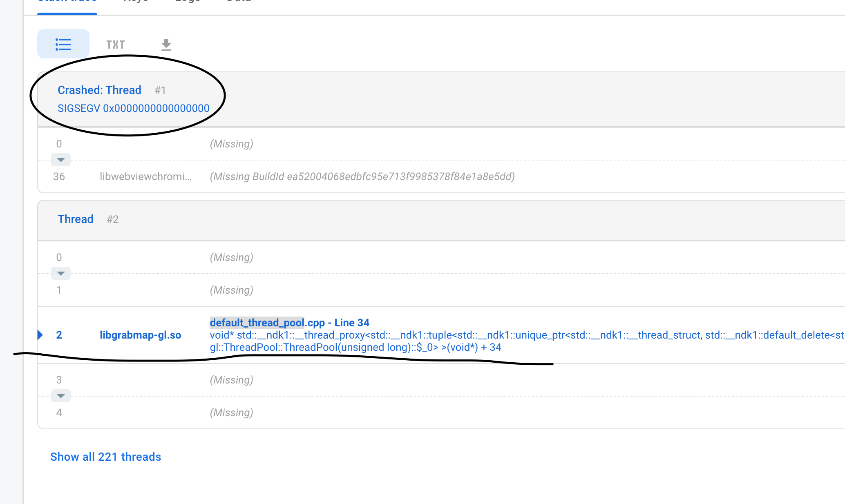Click the Missing BuildId text in frame 36
Screen dimensions: 845x504
pos(362,176)
